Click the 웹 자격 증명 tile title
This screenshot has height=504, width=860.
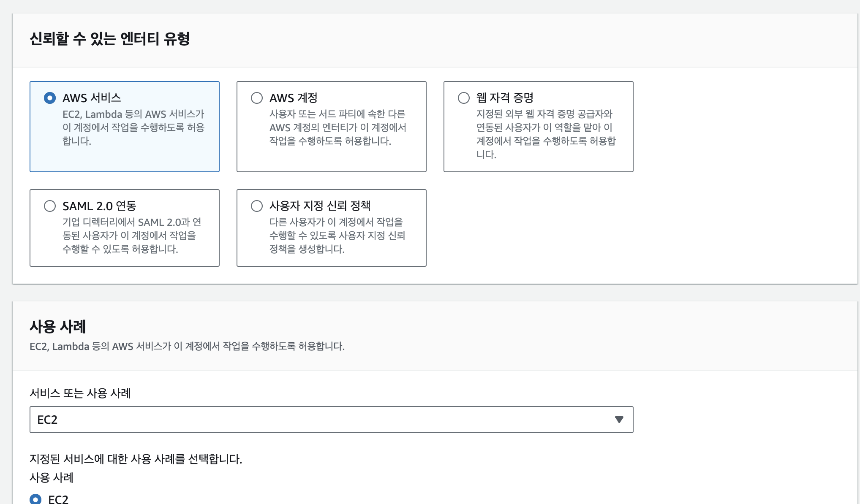click(505, 98)
